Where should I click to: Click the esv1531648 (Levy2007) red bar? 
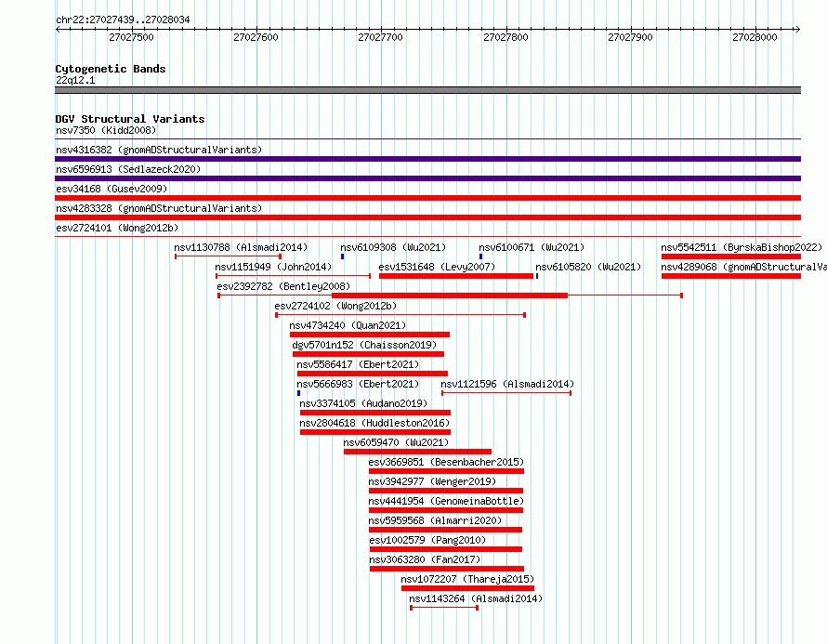pyautogui.click(x=456, y=276)
